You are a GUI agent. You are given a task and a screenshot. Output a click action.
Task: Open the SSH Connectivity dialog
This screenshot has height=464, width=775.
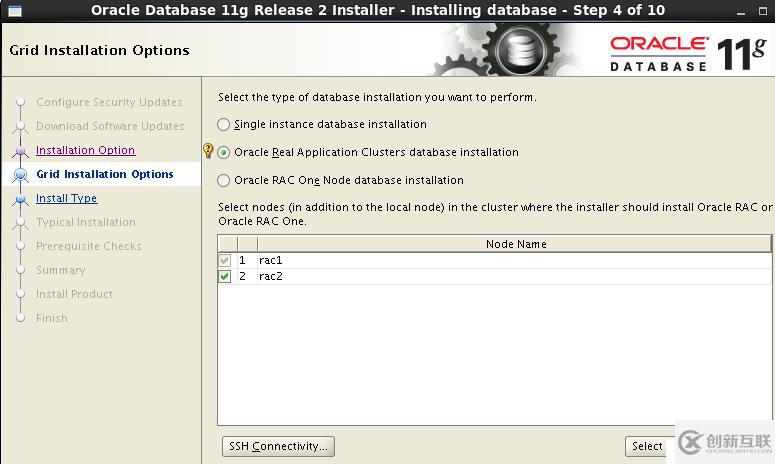click(278, 446)
